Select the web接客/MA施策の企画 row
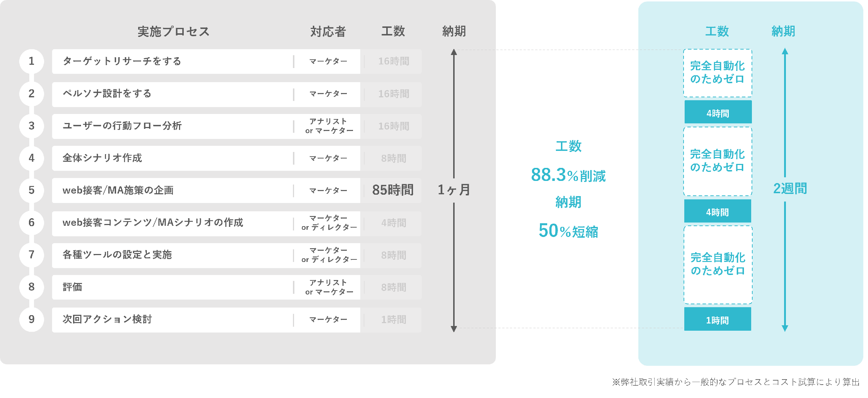This screenshot has width=868, height=398. tap(237, 190)
